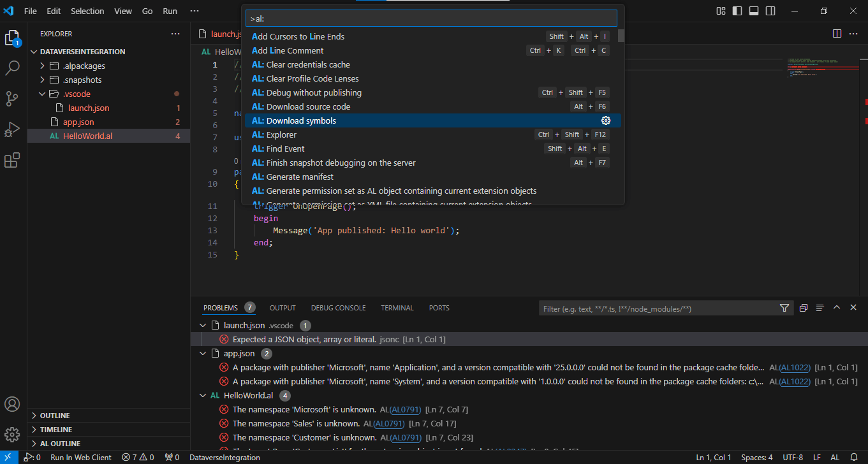Screen dimensions: 868x464
Task: Toggle the secondary side bar layout button
Action: coord(770,11)
